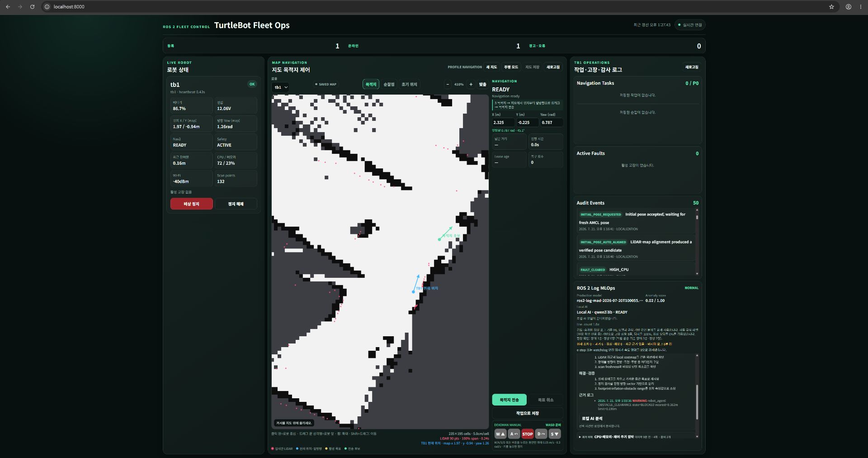Click the Navigation Tasks 0 / P0 counter

click(x=692, y=83)
